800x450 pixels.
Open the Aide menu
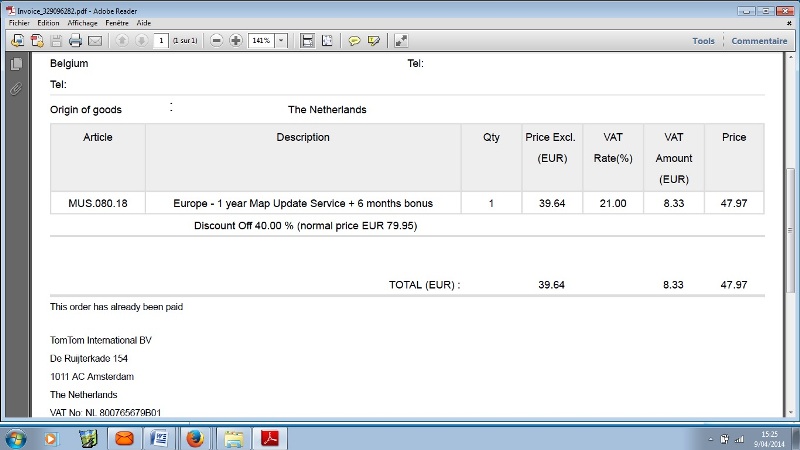coord(144,22)
